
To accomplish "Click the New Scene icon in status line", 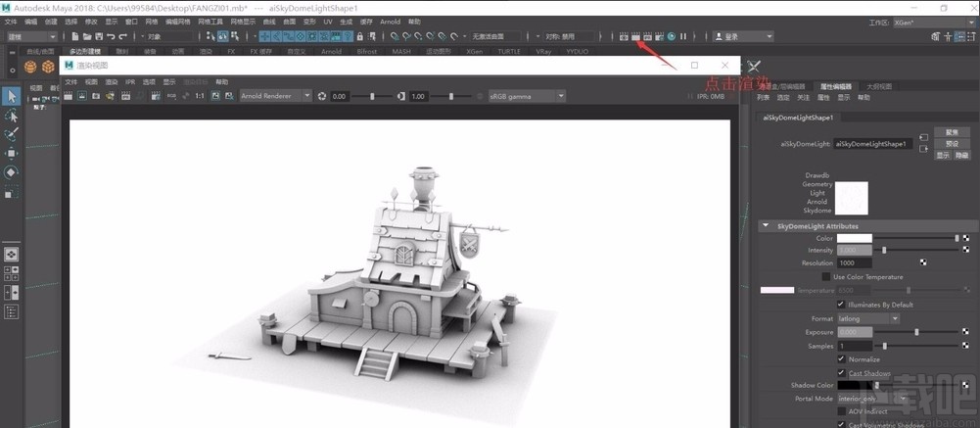I will click(75, 36).
